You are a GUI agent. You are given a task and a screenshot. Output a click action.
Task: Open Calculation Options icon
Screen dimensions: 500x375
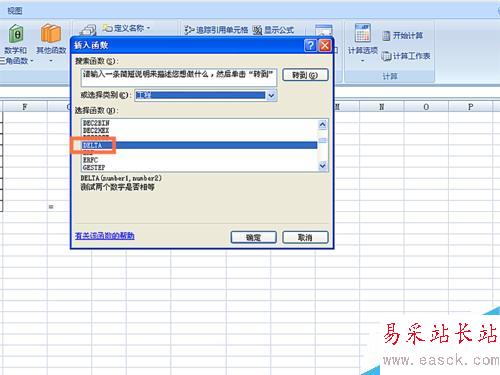(363, 33)
